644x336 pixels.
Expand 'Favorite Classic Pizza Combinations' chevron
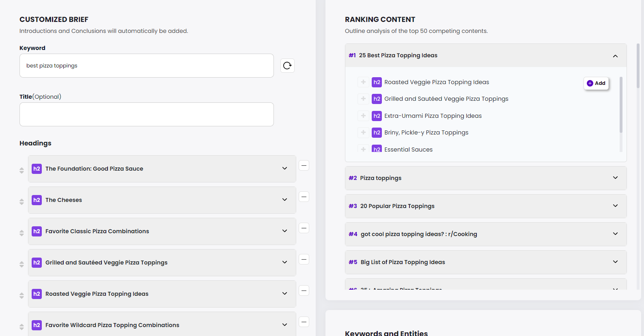(284, 231)
